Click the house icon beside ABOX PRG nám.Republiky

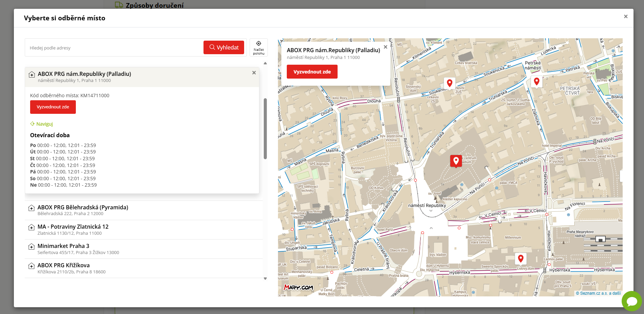pyautogui.click(x=32, y=75)
